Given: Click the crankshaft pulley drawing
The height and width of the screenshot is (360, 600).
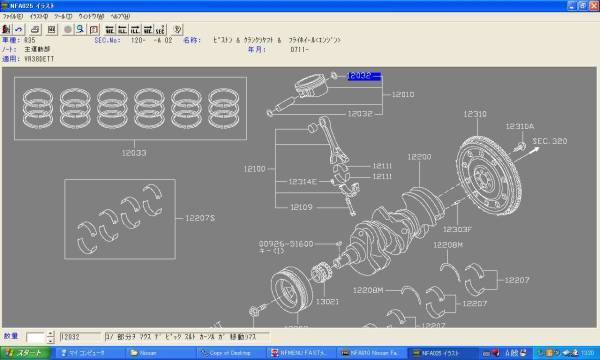Looking at the screenshot, I should 292,290.
